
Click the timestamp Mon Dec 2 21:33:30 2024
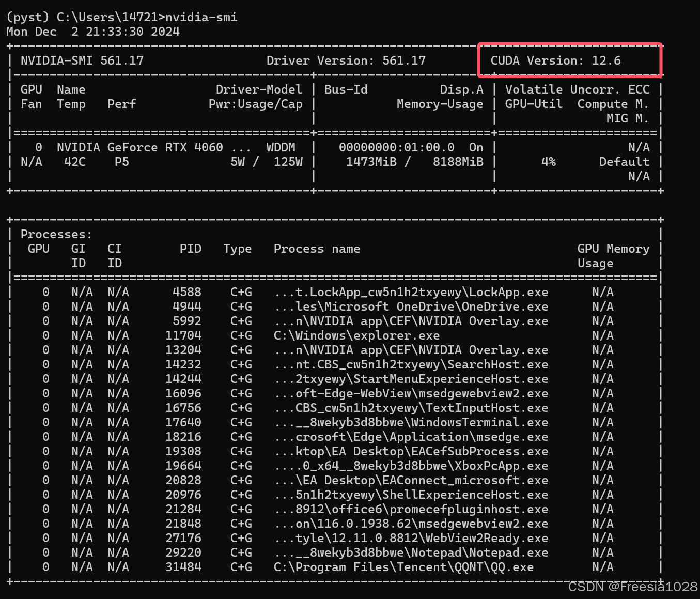click(x=92, y=32)
